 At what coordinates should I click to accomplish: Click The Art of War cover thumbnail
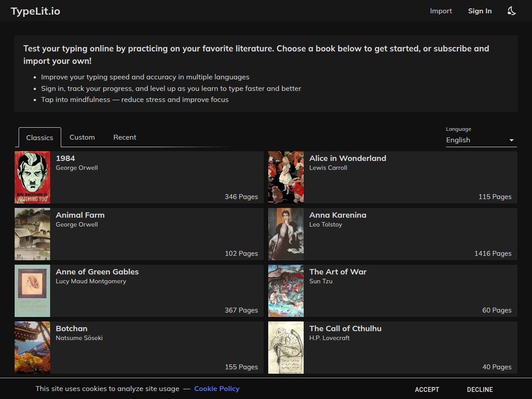(x=286, y=291)
